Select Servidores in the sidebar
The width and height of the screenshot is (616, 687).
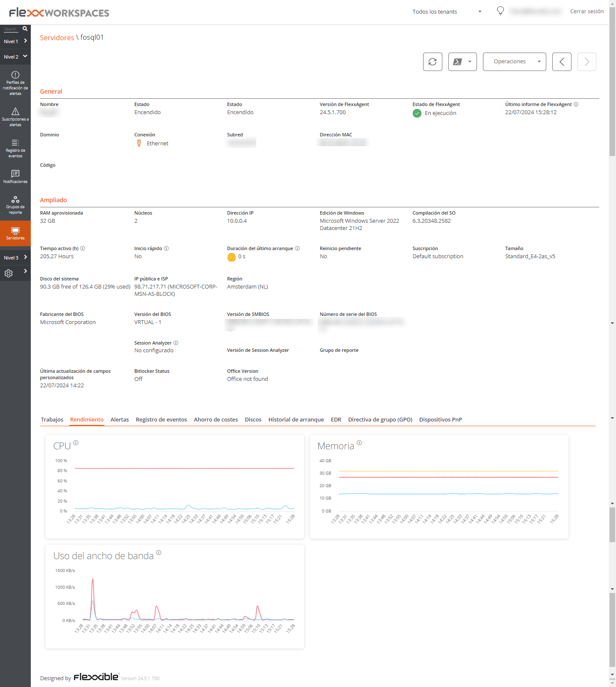[15, 233]
